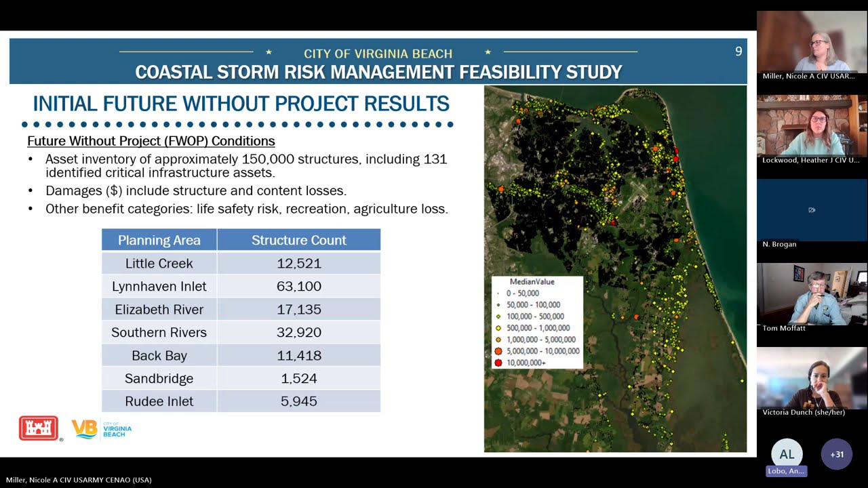The image size is (868, 488).
Task: Click the VB City of Virginia Beach logo
Action: [x=102, y=429]
